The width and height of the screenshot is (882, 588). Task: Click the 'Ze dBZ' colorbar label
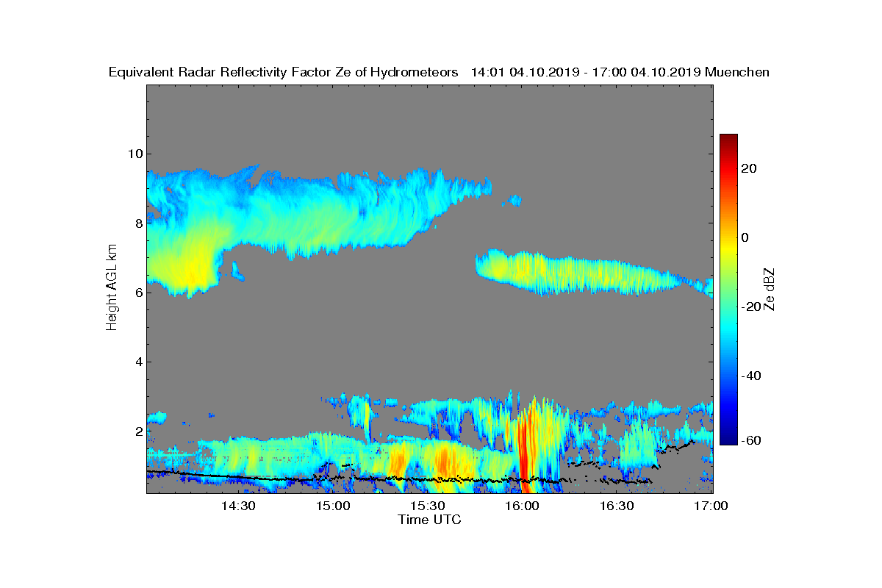click(x=770, y=289)
